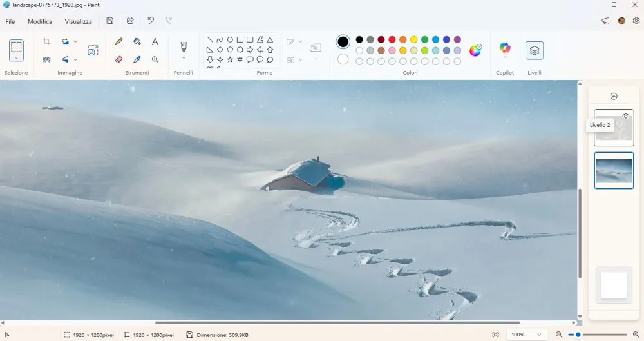This screenshot has width=644, height=341.
Task: Select the Magnifier tool
Action: click(x=155, y=59)
